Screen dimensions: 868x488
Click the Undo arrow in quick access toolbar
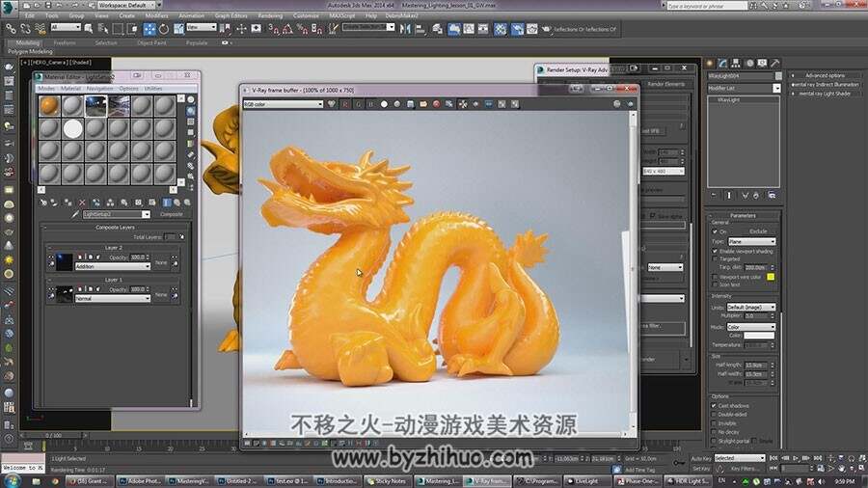(59, 5)
